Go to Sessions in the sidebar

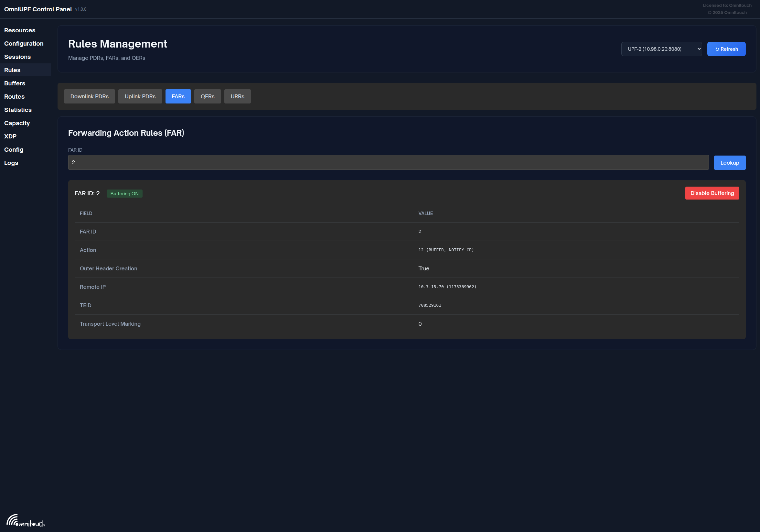17,57
